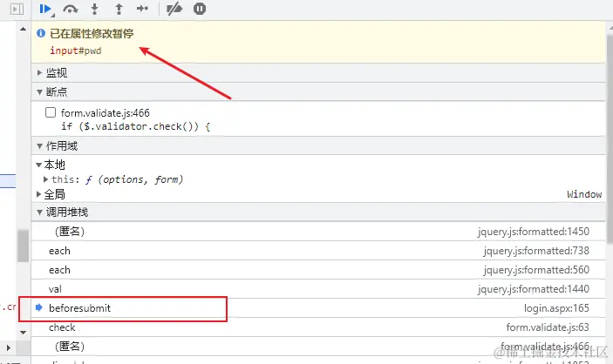This screenshot has width=613, height=364.
Task: Toggle pause on exceptions
Action: (x=200, y=9)
